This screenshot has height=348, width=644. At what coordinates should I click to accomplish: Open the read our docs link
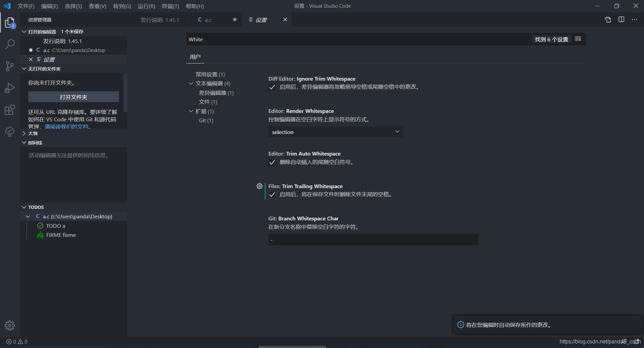(68, 127)
